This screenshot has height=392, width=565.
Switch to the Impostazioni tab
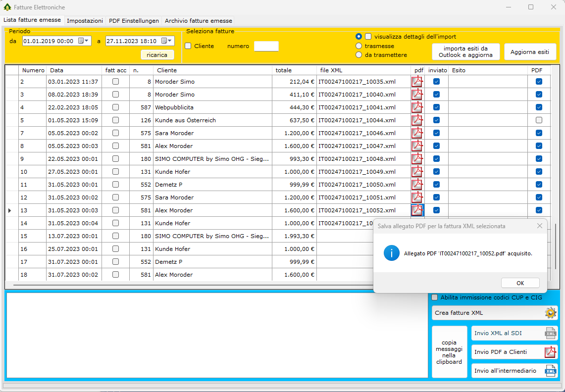click(85, 21)
